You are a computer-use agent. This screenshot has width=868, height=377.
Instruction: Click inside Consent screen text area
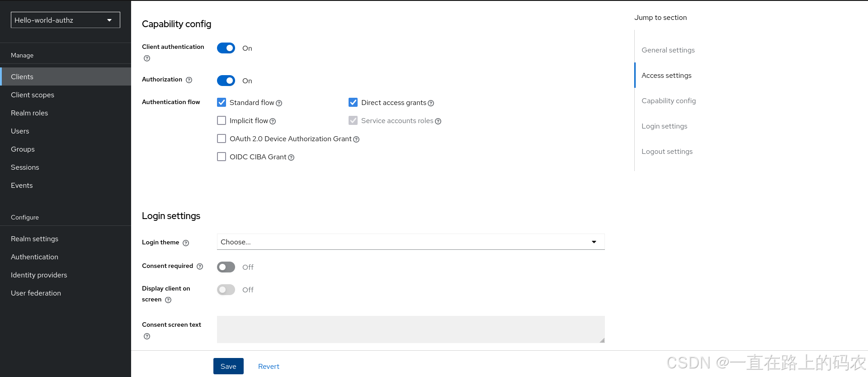click(x=411, y=329)
